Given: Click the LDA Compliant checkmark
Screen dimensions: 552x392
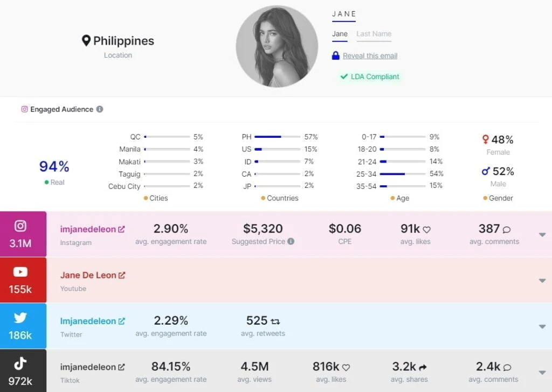Looking at the screenshot, I should [x=343, y=76].
